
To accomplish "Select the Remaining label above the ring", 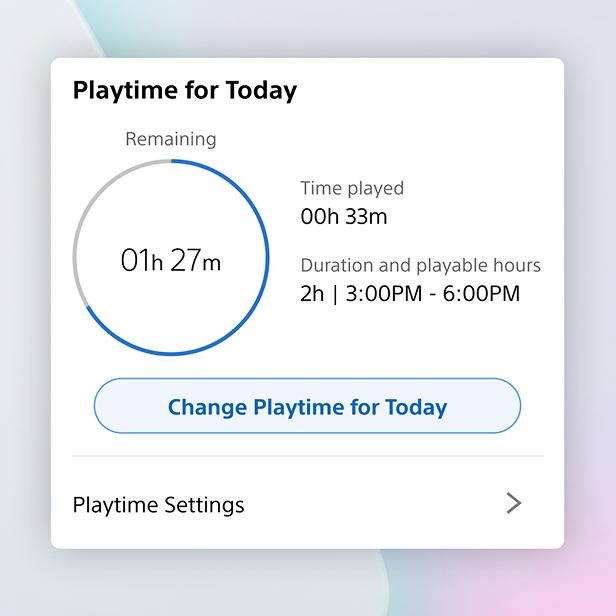I will tap(170, 140).
